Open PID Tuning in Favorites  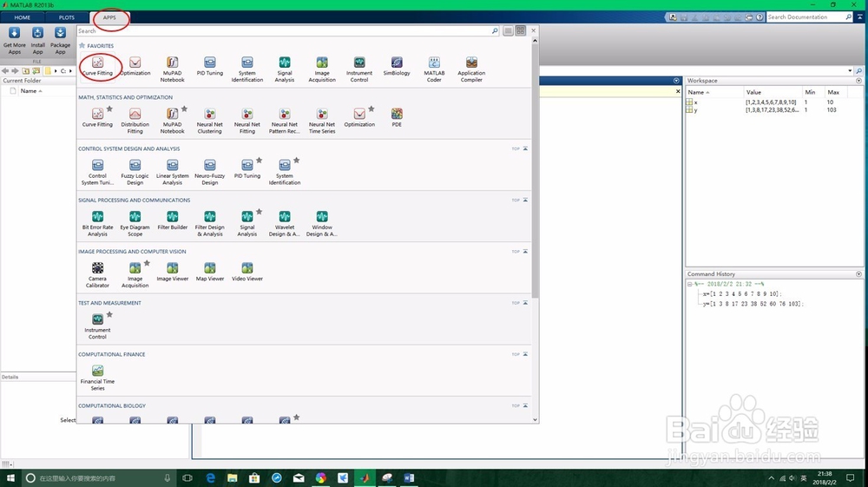point(210,66)
